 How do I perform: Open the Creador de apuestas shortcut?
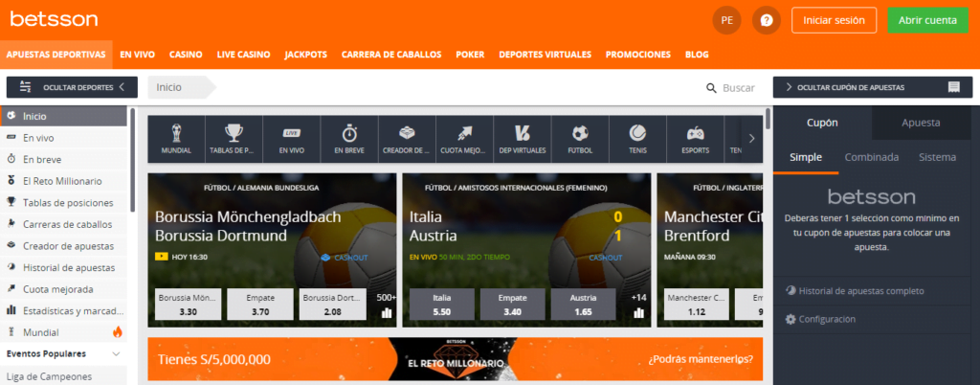(407, 139)
